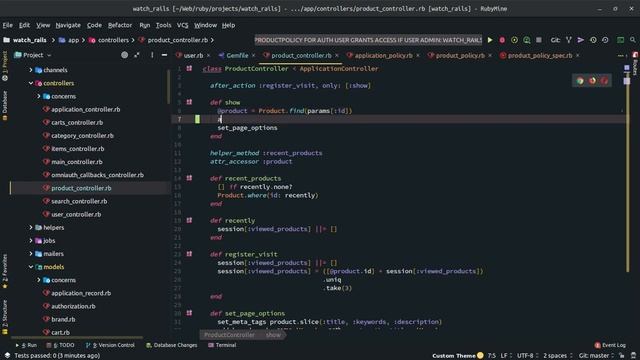Open the VCS menu
640x360 pixels.
click(182, 25)
